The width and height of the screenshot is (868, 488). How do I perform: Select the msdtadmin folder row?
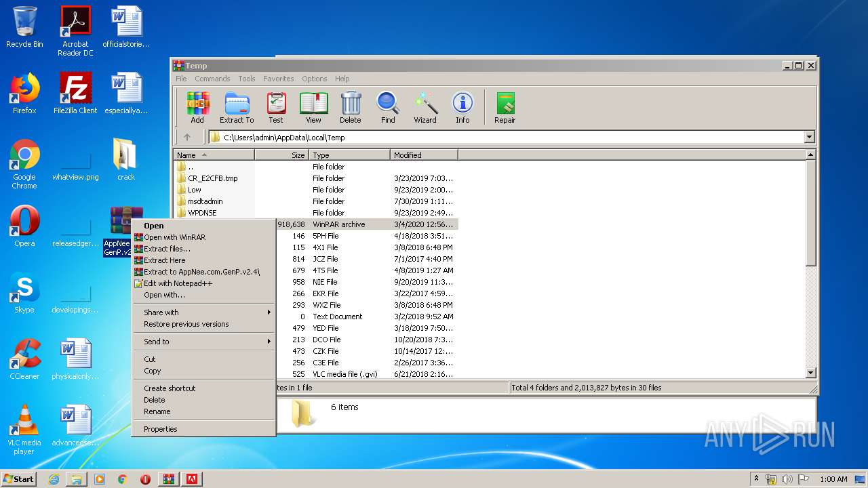[x=316, y=201]
